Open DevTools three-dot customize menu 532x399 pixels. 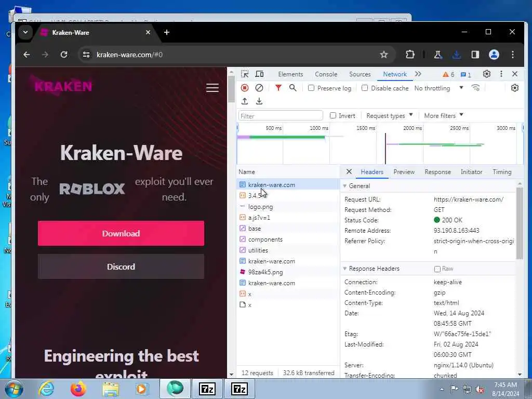click(501, 74)
